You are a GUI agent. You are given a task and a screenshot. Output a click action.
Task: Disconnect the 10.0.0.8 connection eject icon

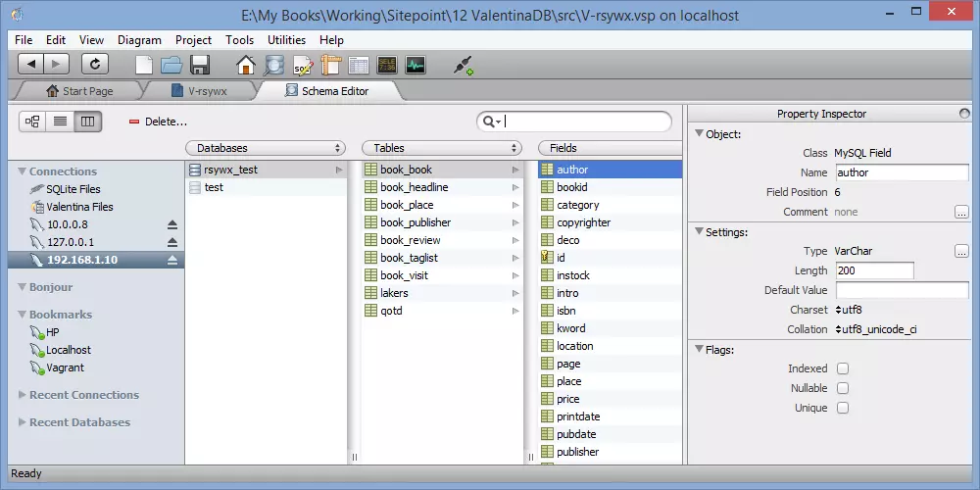172,225
